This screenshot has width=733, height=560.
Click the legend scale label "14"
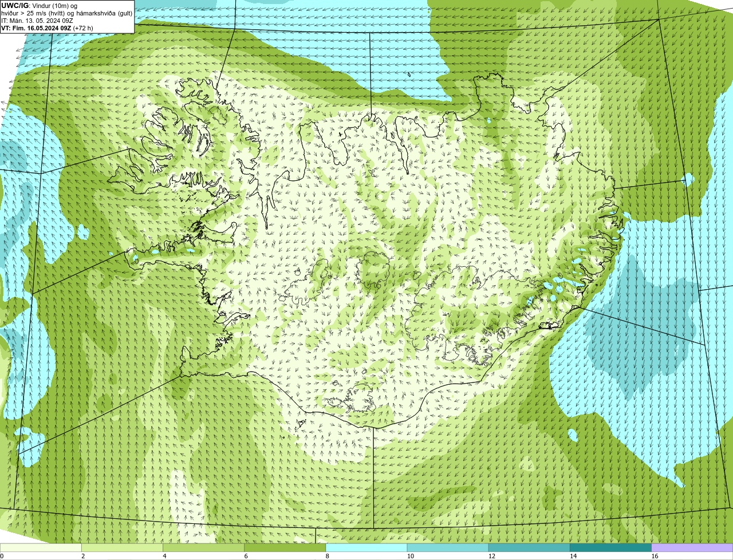pyautogui.click(x=573, y=556)
